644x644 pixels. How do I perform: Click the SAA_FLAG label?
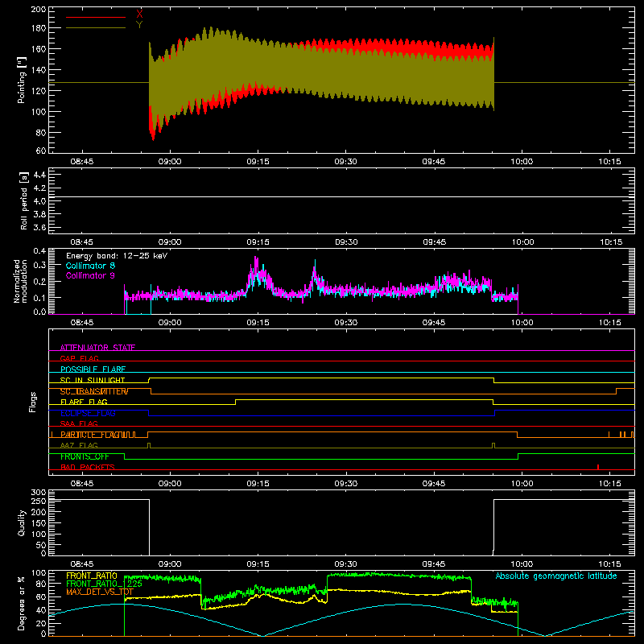(x=79, y=423)
